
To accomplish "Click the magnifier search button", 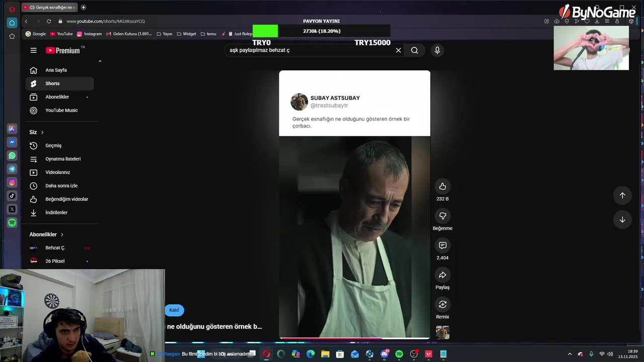I will tap(415, 50).
